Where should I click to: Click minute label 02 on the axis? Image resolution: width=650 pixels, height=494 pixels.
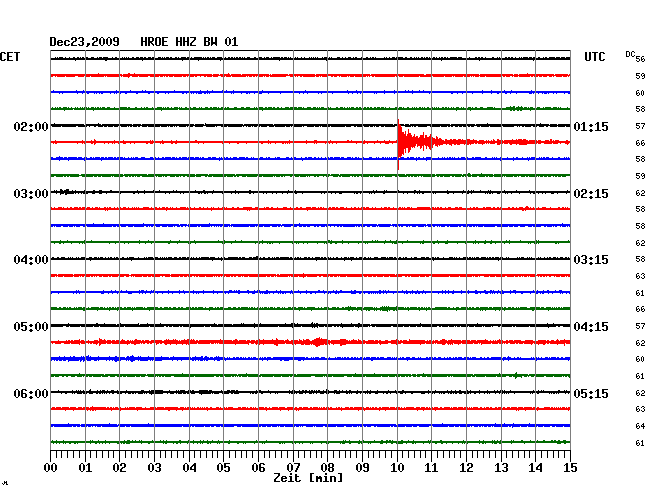point(119,468)
